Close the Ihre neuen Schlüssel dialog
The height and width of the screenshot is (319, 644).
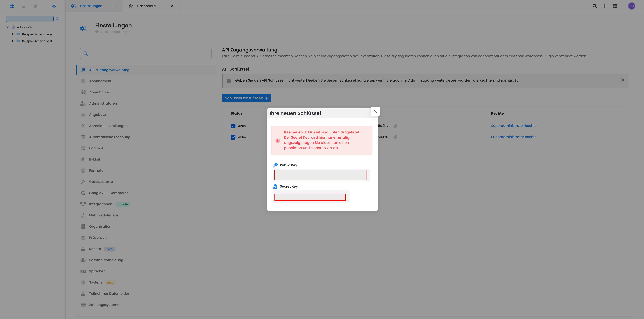[375, 111]
